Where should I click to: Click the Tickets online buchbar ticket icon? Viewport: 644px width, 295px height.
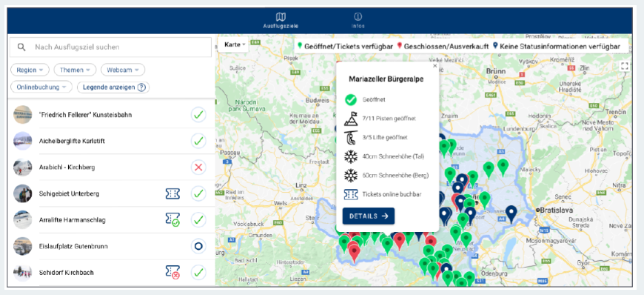click(x=350, y=194)
